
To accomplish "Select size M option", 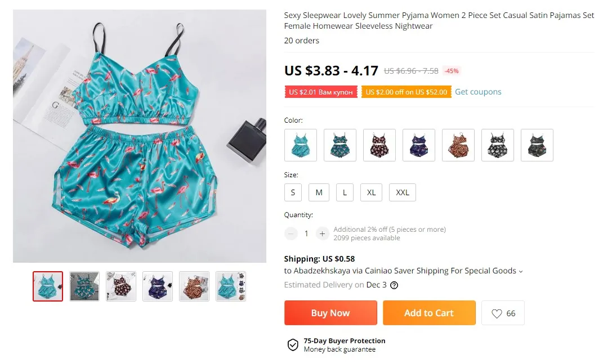I will click(x=319, y=192).
